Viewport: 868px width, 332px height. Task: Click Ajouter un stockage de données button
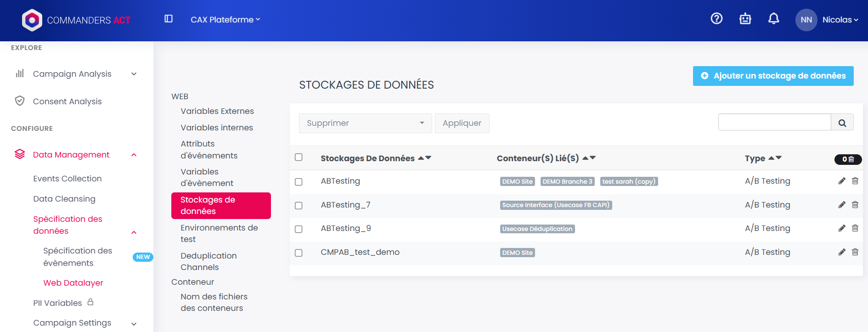(x=773, y=76)
